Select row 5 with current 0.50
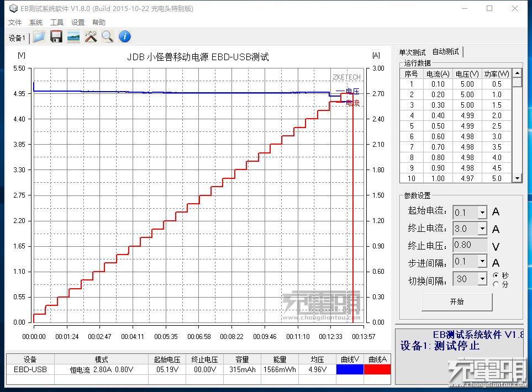This screenshot has height=392, width=532. 456,126
